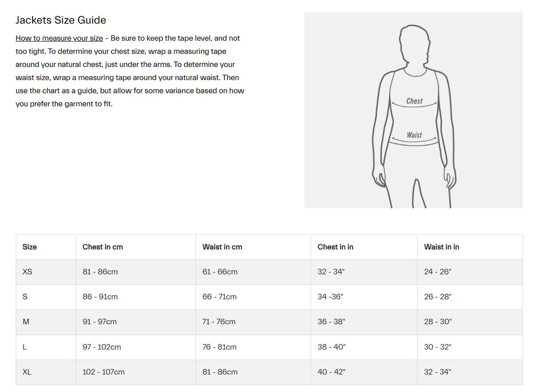Image resolution: width=537 pixels, height=392 pixels.
Task: Click the body measurement illustration
Action: click(414, 110)
